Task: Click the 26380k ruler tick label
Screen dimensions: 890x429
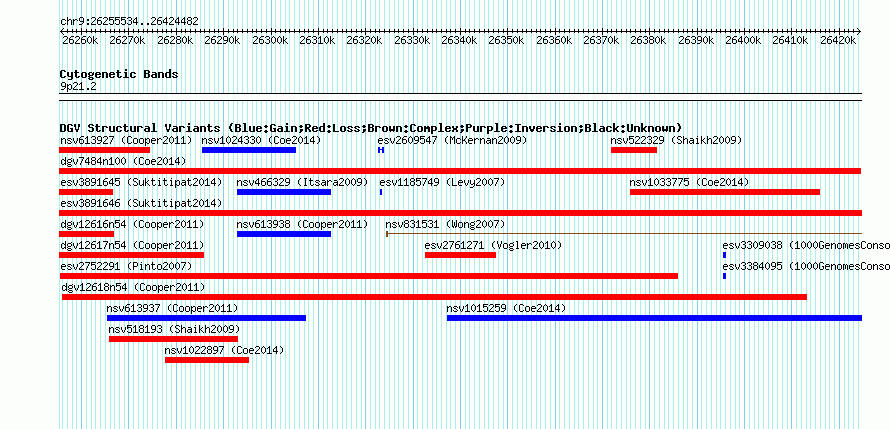Action: coord(648,40)
